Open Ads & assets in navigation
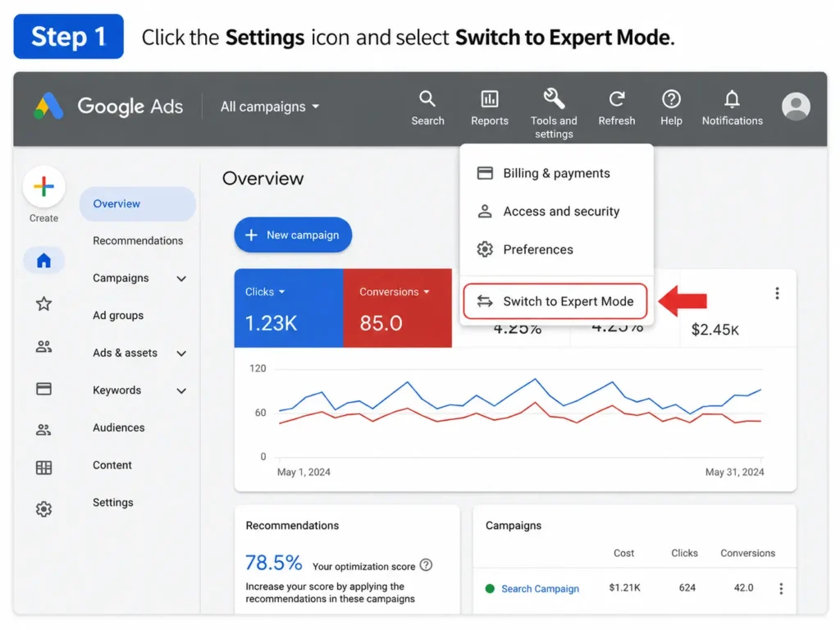This screenshot has width=840, height=630. (125, 353)
